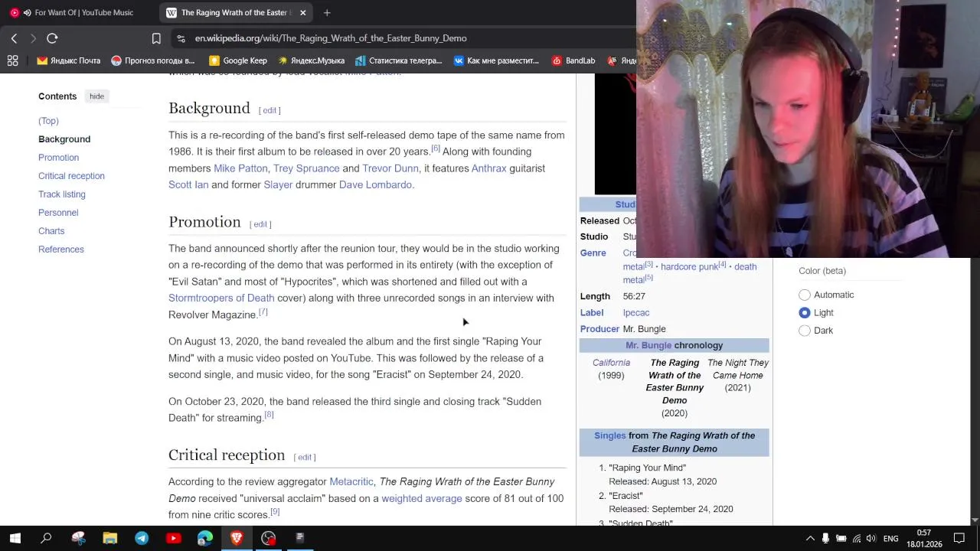Open the Metacritic link
The width and height of the screenshot is (980, 551).
[x=351, y=481]
